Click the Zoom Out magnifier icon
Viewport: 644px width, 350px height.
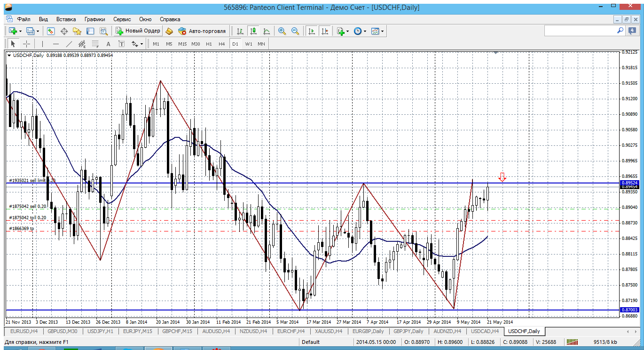click(x=295, y=31)
